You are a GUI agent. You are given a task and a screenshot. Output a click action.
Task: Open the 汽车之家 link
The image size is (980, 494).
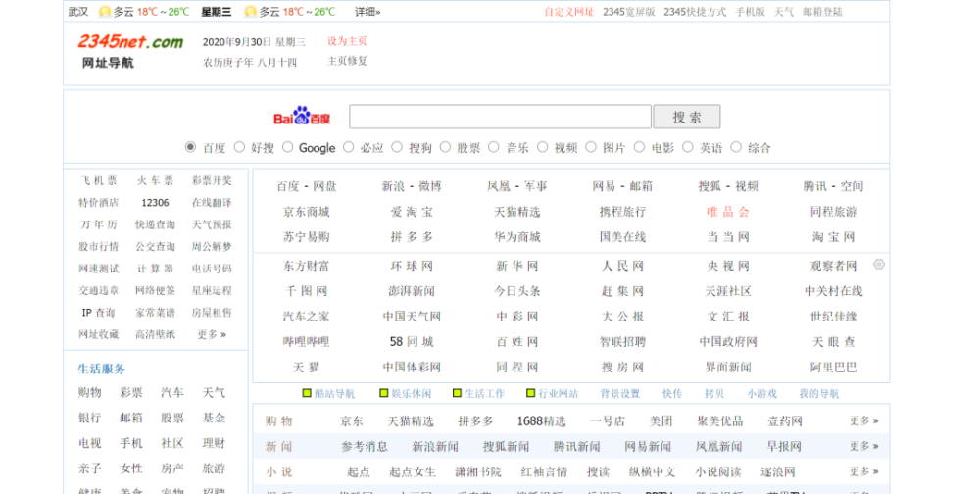coord(306,317)
